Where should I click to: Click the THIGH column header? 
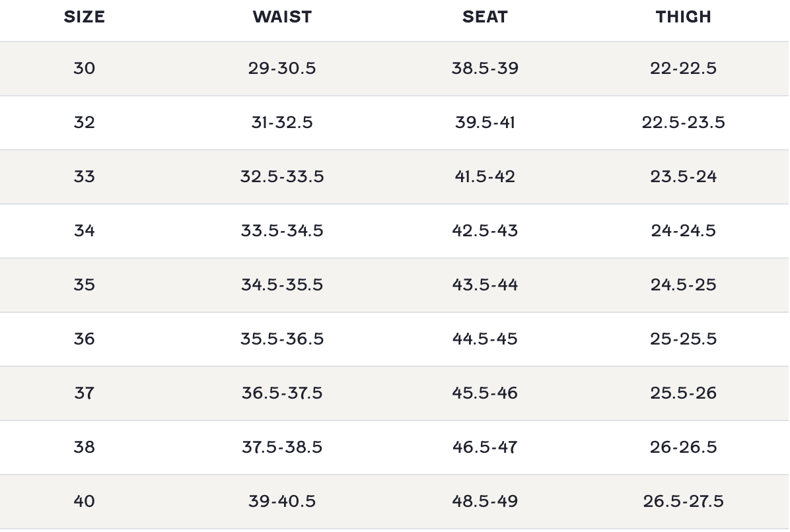point(684,17)
